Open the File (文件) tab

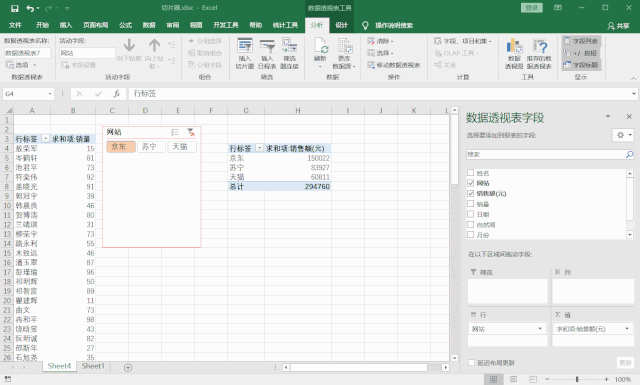click(x=15, y=25)
